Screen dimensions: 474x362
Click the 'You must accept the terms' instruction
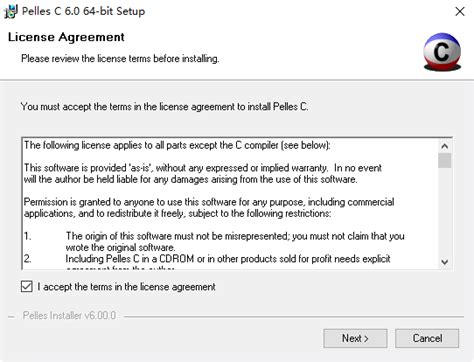164,107
